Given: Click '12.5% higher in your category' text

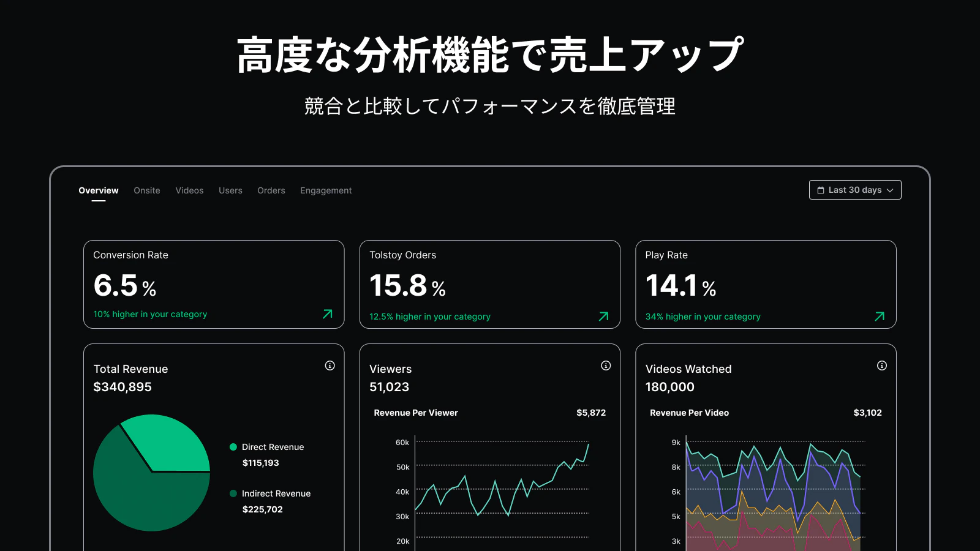Looking at the screenshot, I should pyautogui.click(x=430, y=317).
